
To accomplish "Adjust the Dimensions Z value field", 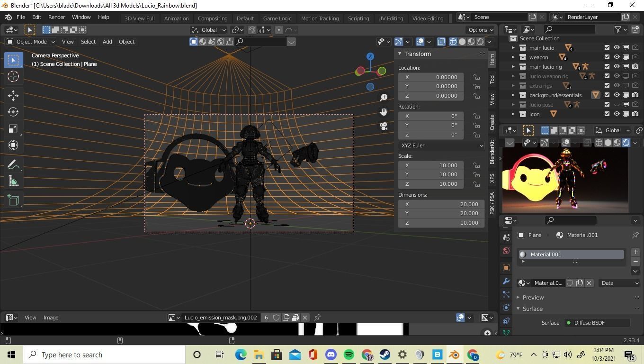I will click(441, 223).
